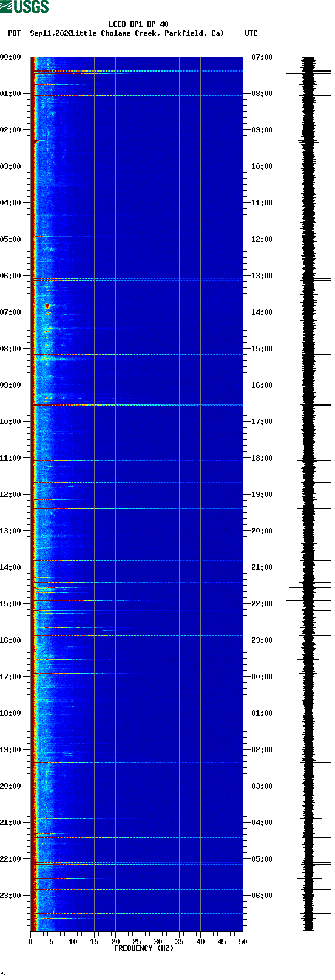Click the USGS logo
The width and height of the screenshot is (335, 980).
24,7
